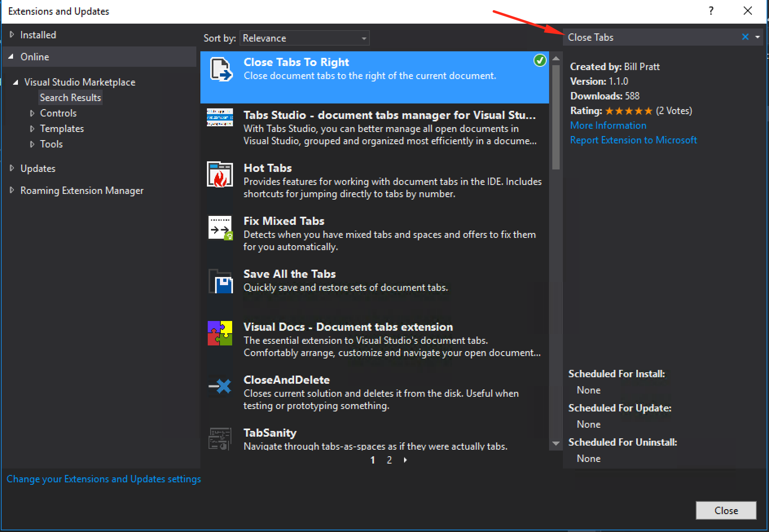
Task: Select the TabSanity extension title
Action: pyautogui.click(x=270, y=433)
